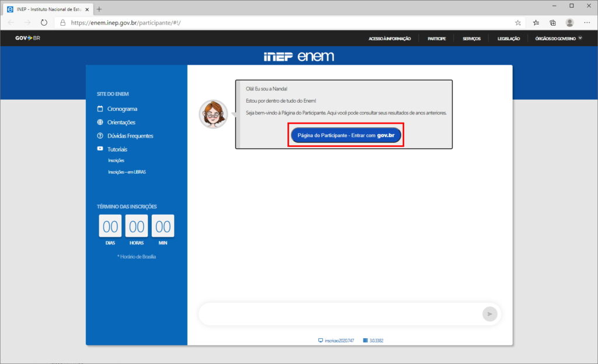The width and height of the screenshot is (598, 364).
Task: Click Página do Participante gov.br button
Action: point(346,135)
